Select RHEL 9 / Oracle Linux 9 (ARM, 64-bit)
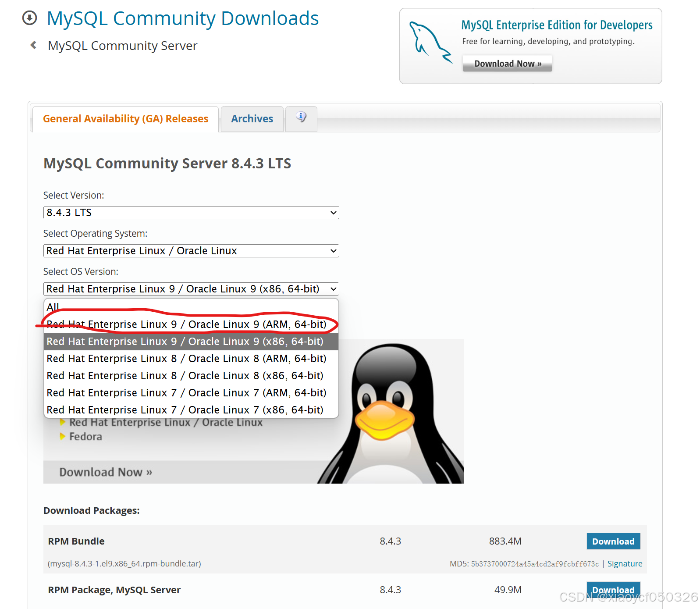The width and height of the screenshot is (700, 609). pyautogui.click(x=191, y=324)
